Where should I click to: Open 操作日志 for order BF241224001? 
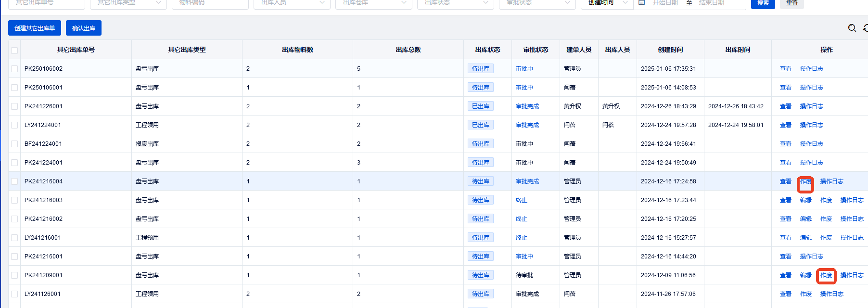point(811,144)
